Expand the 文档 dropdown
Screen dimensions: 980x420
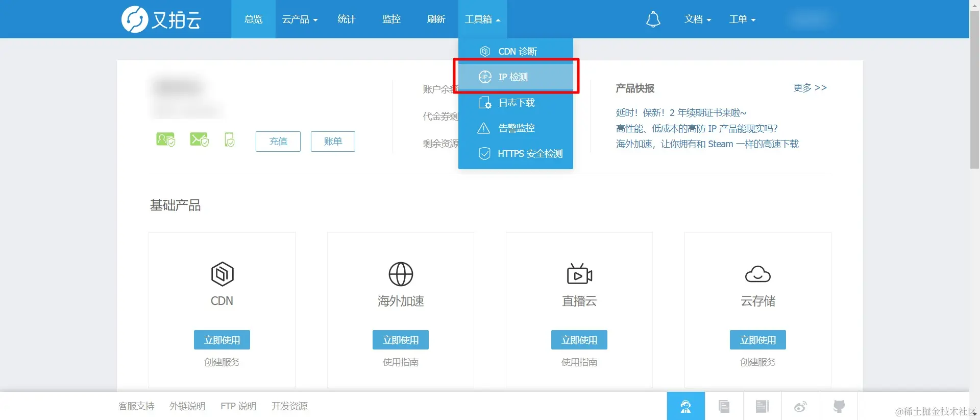point(698,19)
